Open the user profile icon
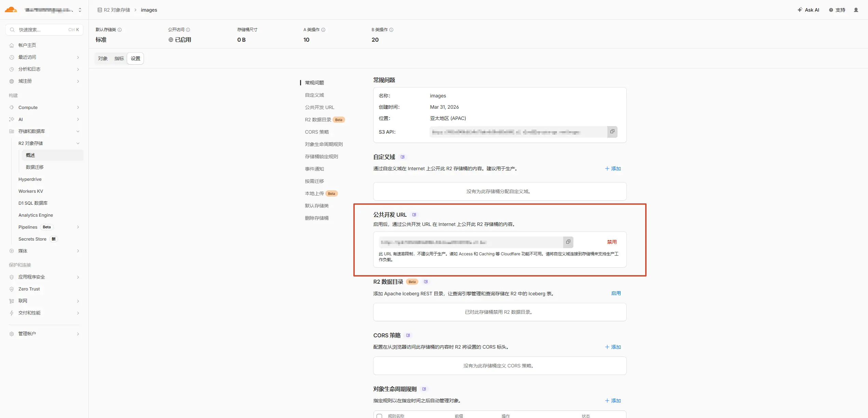Screen dimensions: 868x418 point(856,10)
